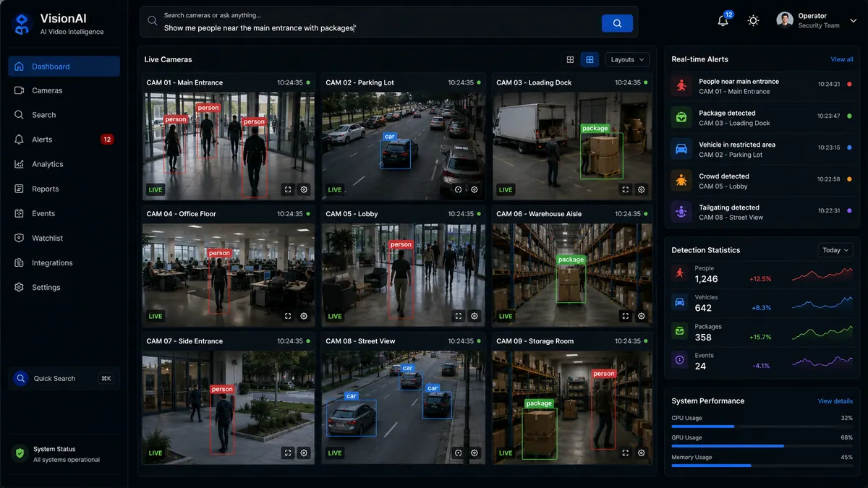This screenshot has height=488, width=868.
Task: Click the Quick Search button
Action: (x=64, y=378)
